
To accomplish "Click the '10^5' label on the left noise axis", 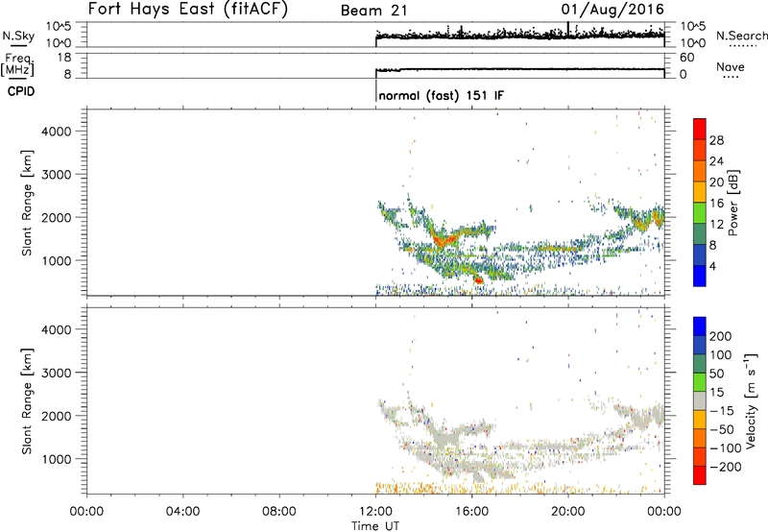I will 59,26.
